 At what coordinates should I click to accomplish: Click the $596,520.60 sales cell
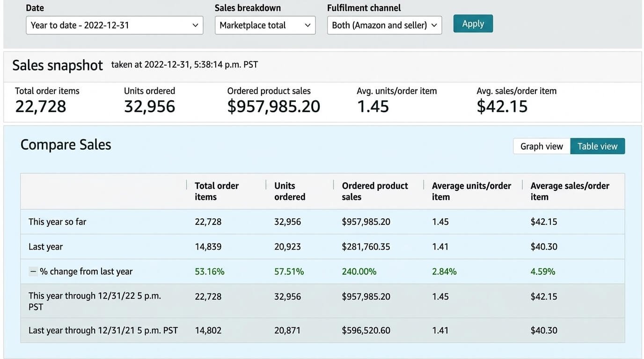click(366, 330)
